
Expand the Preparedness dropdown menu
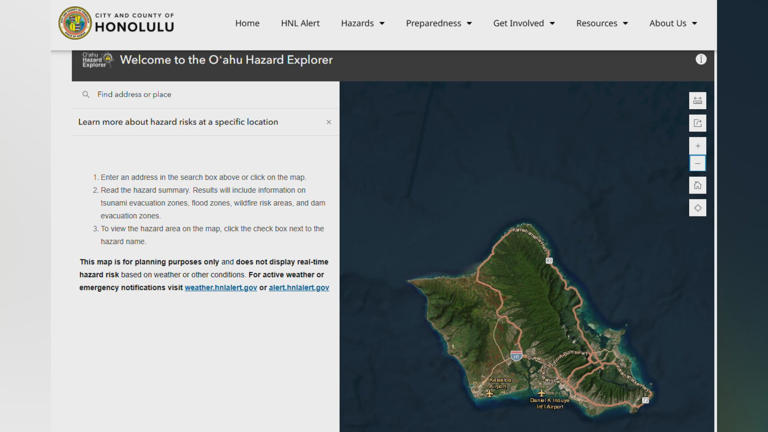(x=439, y=23)
